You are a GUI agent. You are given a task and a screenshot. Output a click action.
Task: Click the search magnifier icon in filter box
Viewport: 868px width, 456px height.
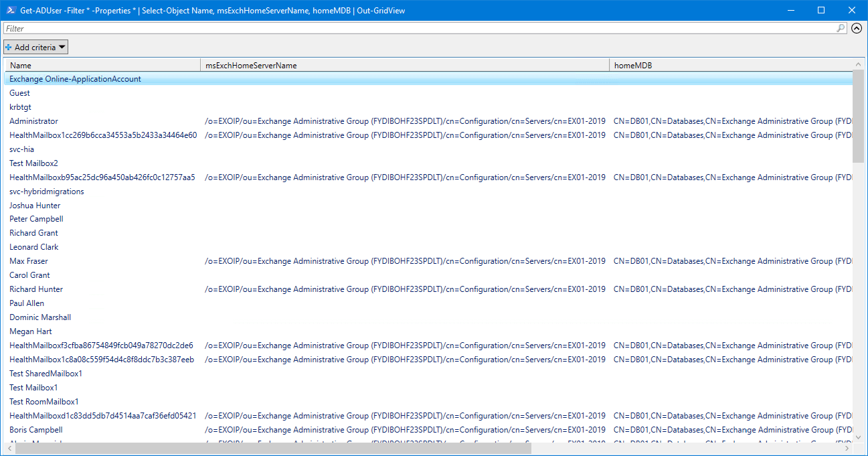841,28
